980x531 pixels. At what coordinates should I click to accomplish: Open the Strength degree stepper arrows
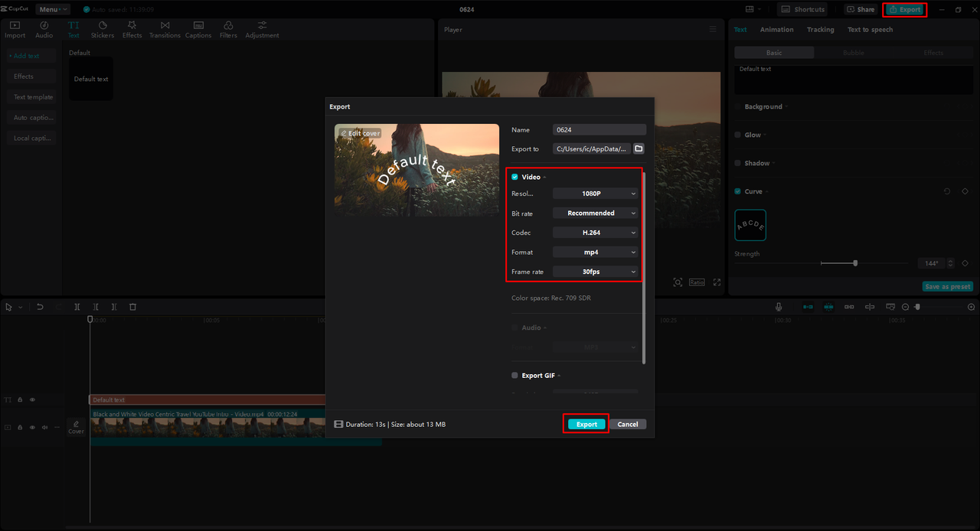(x=950, y=263)
